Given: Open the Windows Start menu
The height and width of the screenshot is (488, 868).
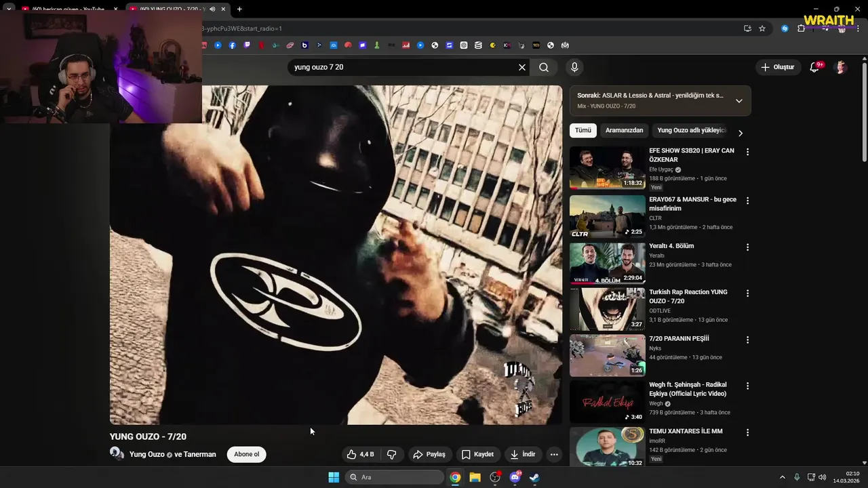Looking at the screenshot, I should pyautogui.click(x=334, y=477).
